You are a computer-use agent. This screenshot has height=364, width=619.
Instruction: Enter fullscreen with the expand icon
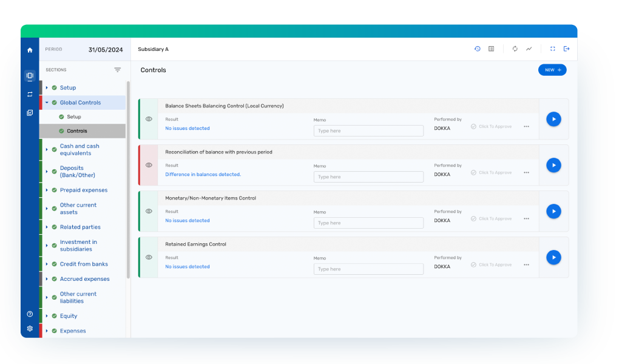[552, 49]
